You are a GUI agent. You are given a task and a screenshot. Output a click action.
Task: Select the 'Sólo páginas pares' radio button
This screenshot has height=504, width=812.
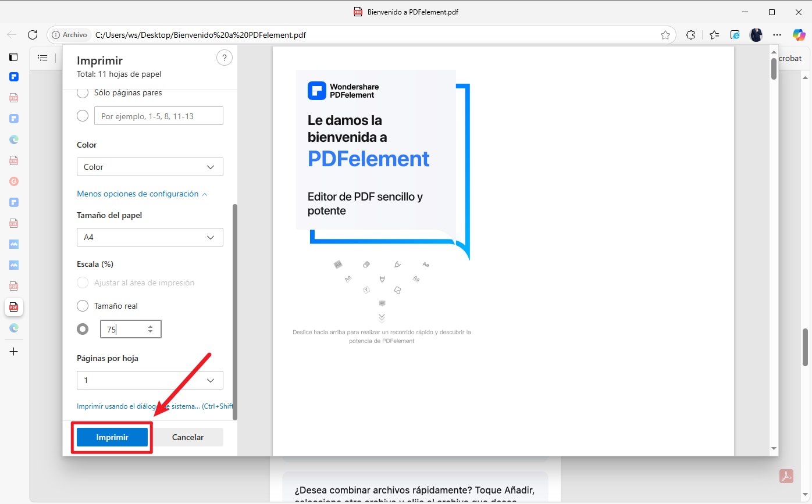(x=83, y=92)
